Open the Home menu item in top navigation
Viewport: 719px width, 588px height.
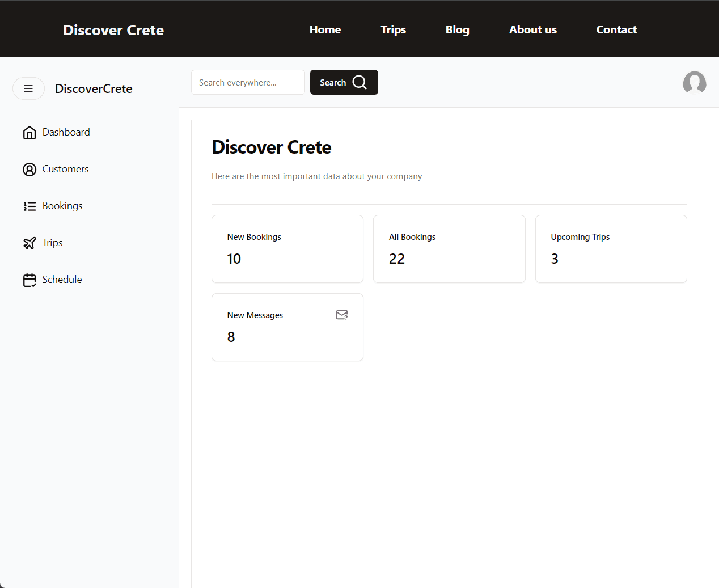(325, 29)
